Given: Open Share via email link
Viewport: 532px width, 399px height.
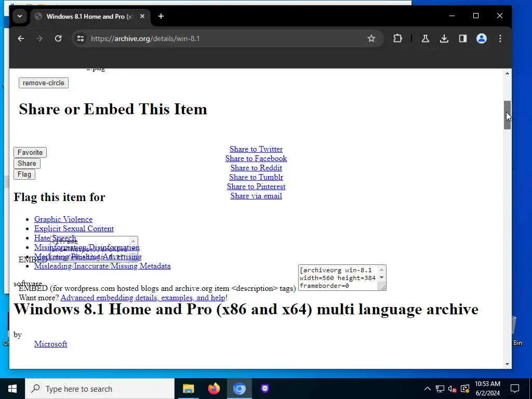Looking at the screenshot, I should coord(256,196).
